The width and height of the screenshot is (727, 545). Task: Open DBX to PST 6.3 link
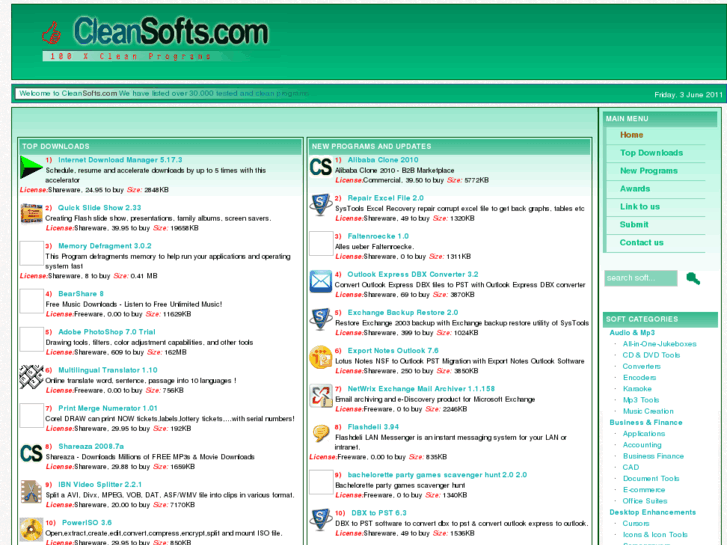point(379,513)
